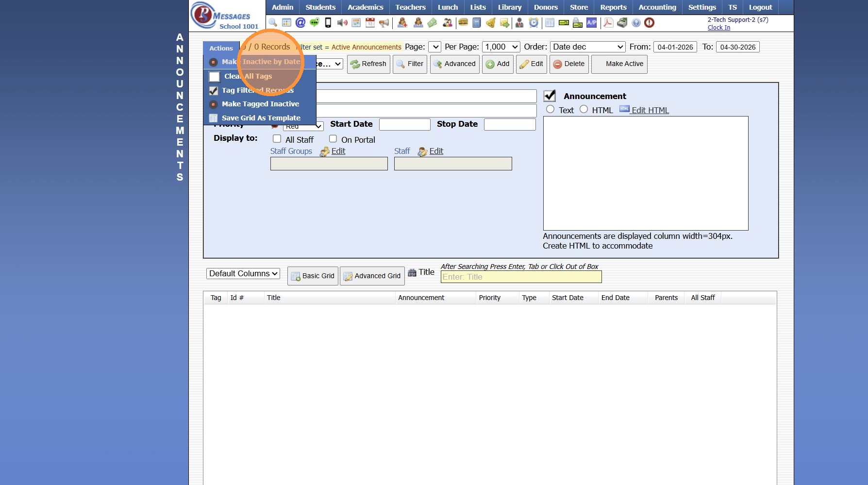The width and height of the screenshot is (868, 485).
Task: Click the printer check toolbar icon
Action: pos(578,23)
